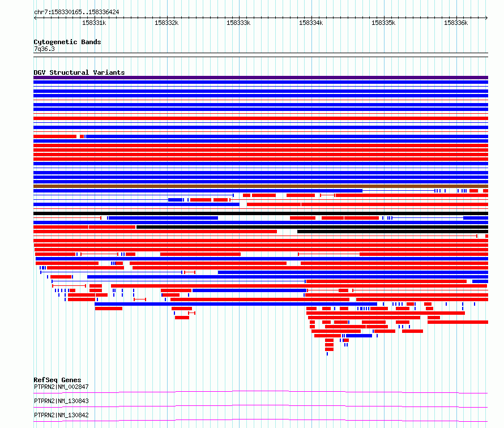Click the 158331k ruler position label
Screen dimensions: 504x428
(94, 23)
